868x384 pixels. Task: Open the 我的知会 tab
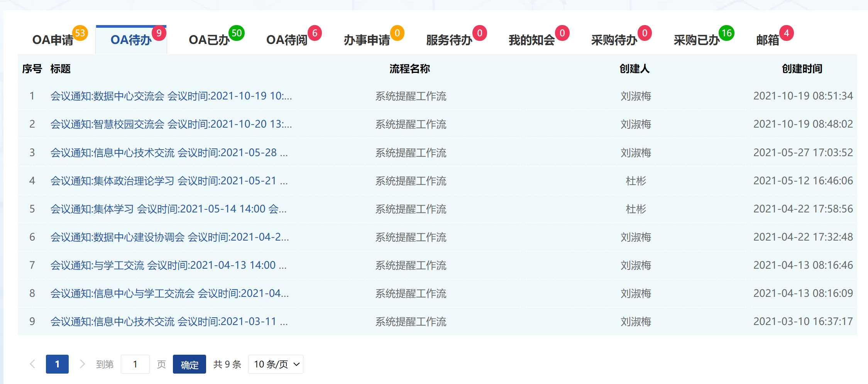coord(531,40)
